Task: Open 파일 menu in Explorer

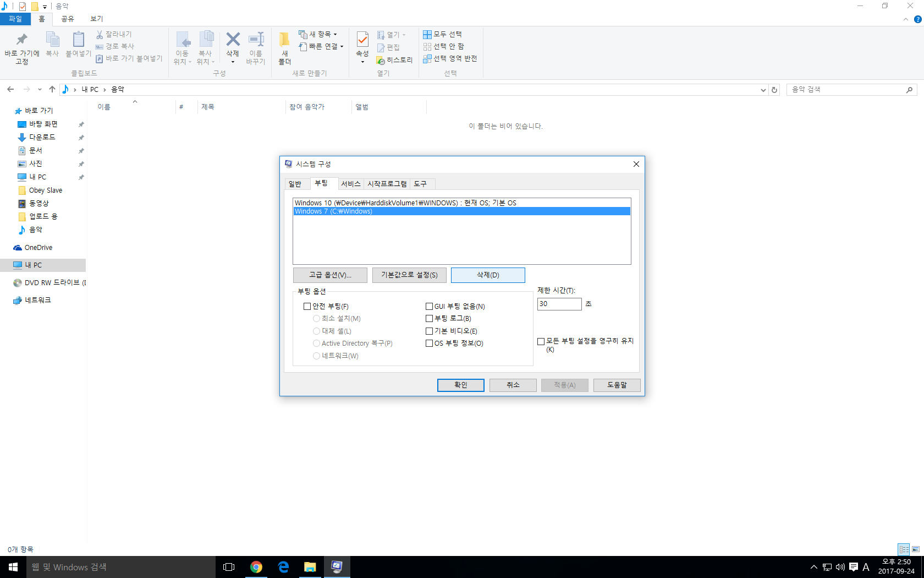Action: [x=15, y=19]
